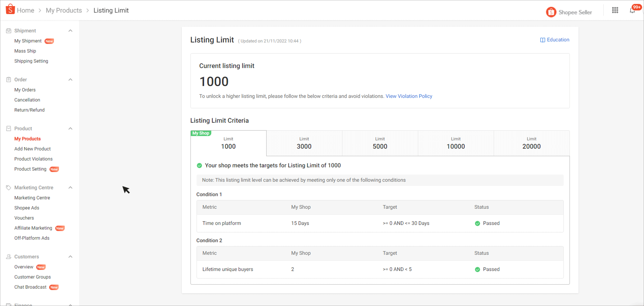This screenshot has width=644, height=306.
Task: Switch to the Limit 3000 tab
Action: pos(304,143)
